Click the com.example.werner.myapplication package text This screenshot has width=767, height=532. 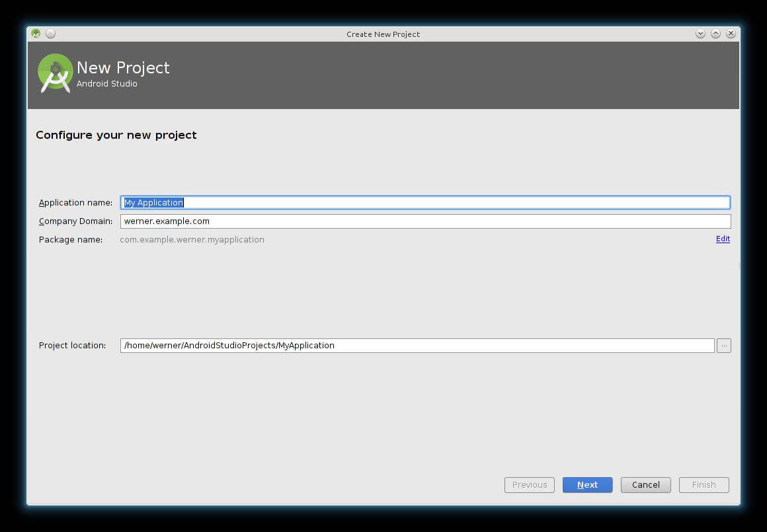tap(192, 240)
